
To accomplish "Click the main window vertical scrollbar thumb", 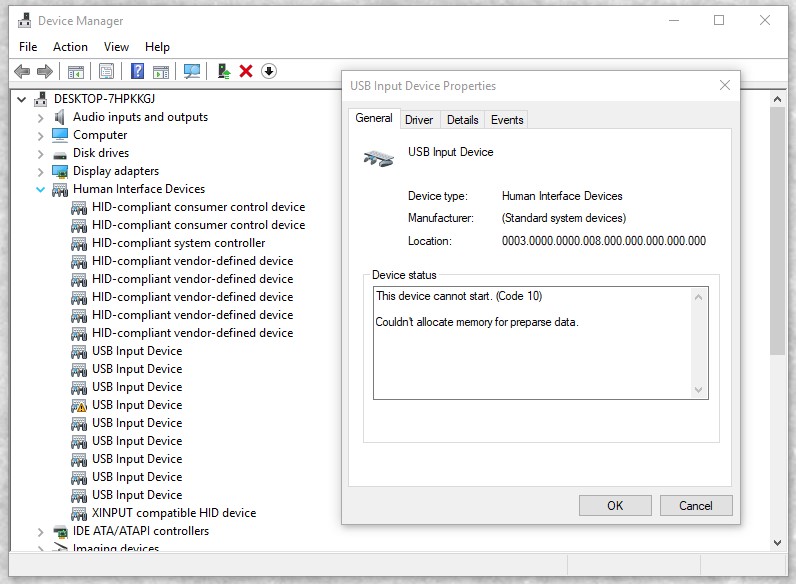I will [x=777, y=231].
